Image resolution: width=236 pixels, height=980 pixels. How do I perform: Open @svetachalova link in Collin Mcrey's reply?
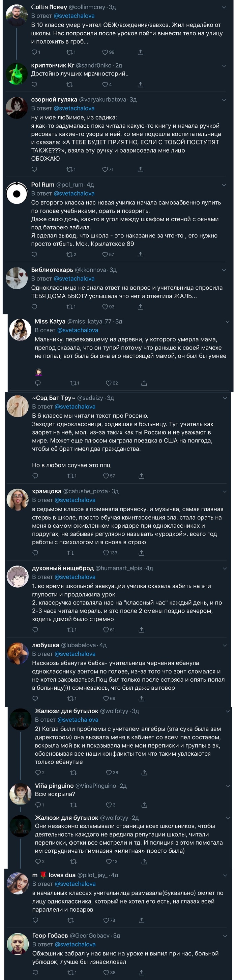74,16
